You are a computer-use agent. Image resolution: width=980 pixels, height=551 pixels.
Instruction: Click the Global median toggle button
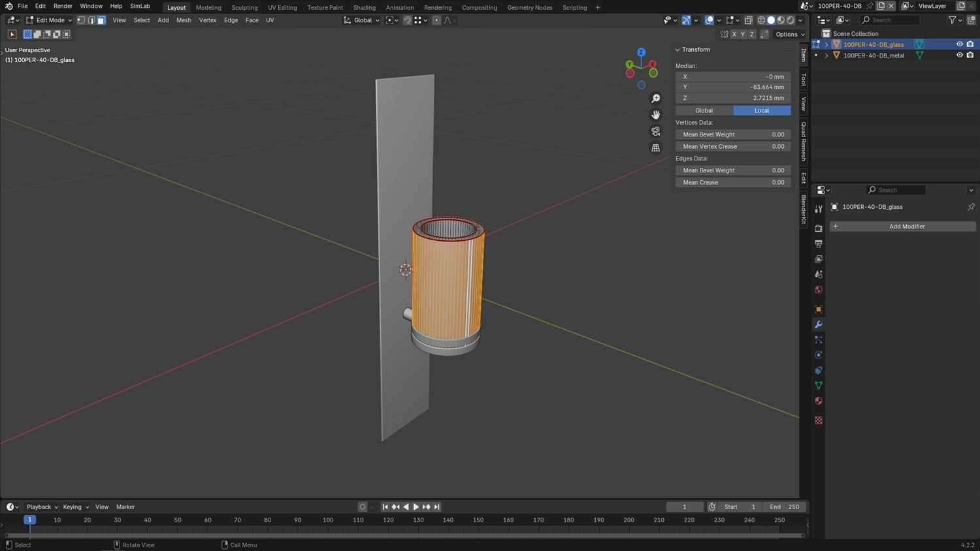pos(704,110)
